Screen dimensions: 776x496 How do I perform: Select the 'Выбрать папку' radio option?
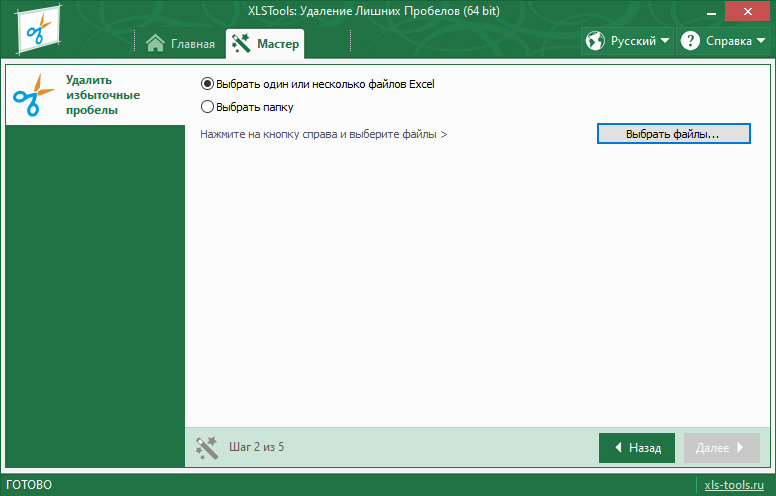pos(247,107)
